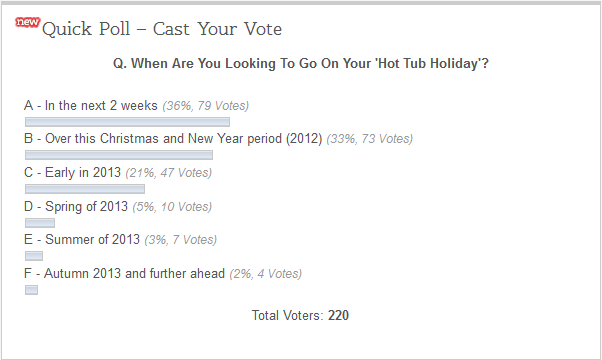Image resolution: width=602 pixels, height=360 pixels.
Task: Click the result bar for 'Early in 2013'
Action: click(x=85, y=189)
